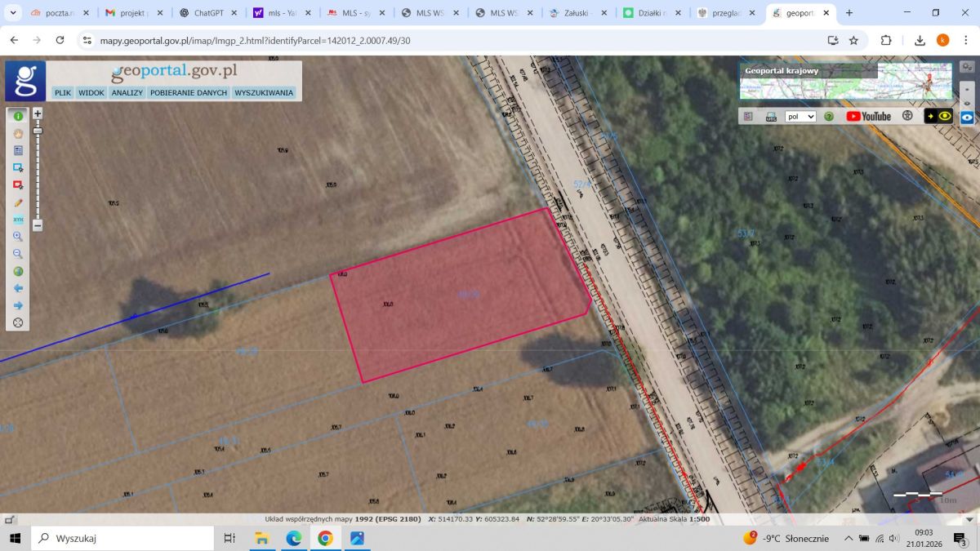Select the hand pan tool
The image size is (980, 551).
point(18,134)
